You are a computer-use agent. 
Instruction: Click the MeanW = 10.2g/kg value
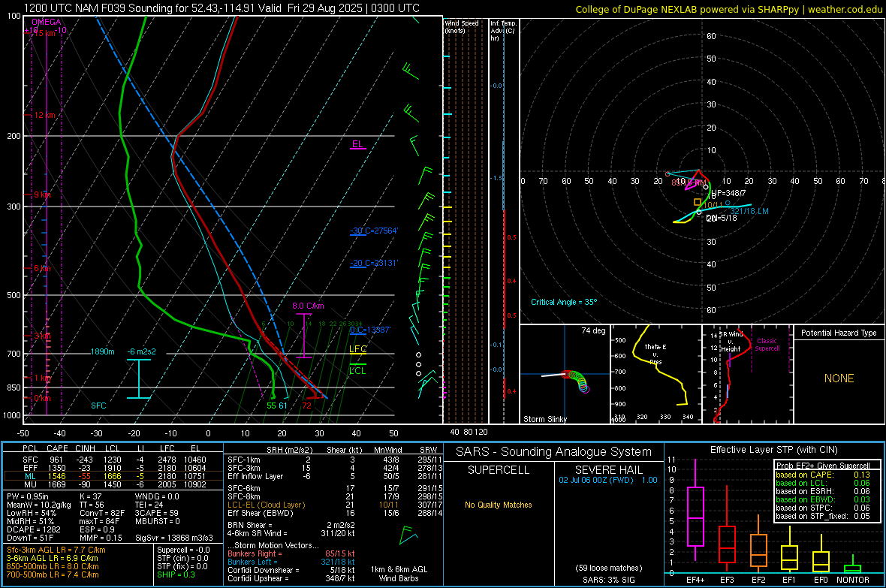click(x=39, y=505)
